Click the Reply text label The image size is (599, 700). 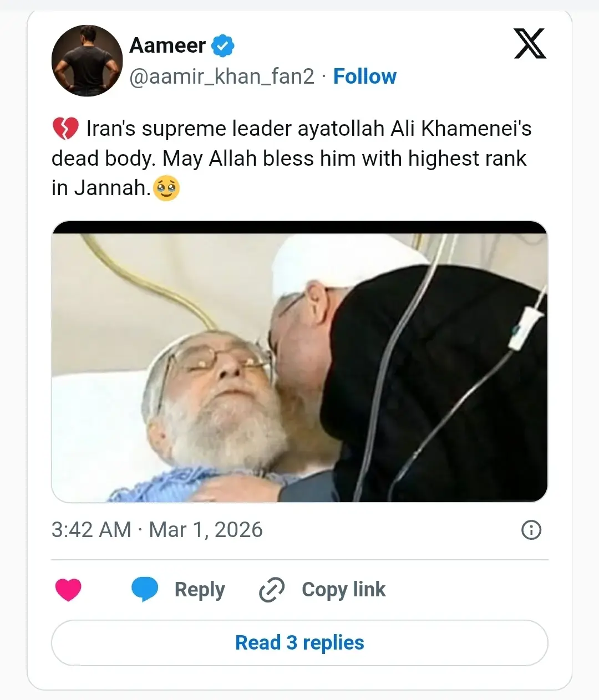(200, 589)
